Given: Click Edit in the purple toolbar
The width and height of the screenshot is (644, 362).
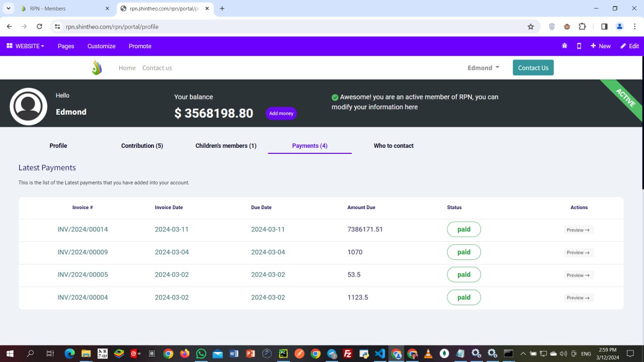Looking at the screenshot, I should [629, 46].
